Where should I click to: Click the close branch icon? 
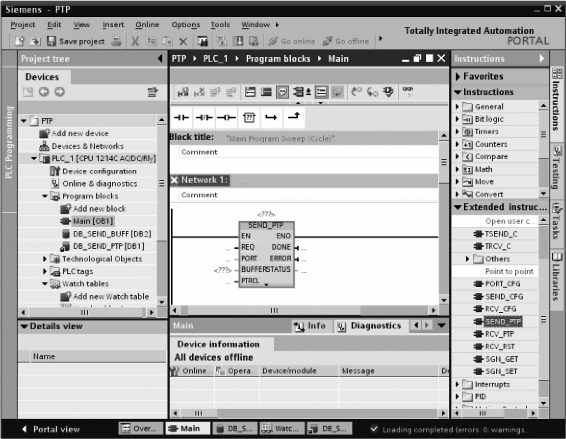pos(294,116)
